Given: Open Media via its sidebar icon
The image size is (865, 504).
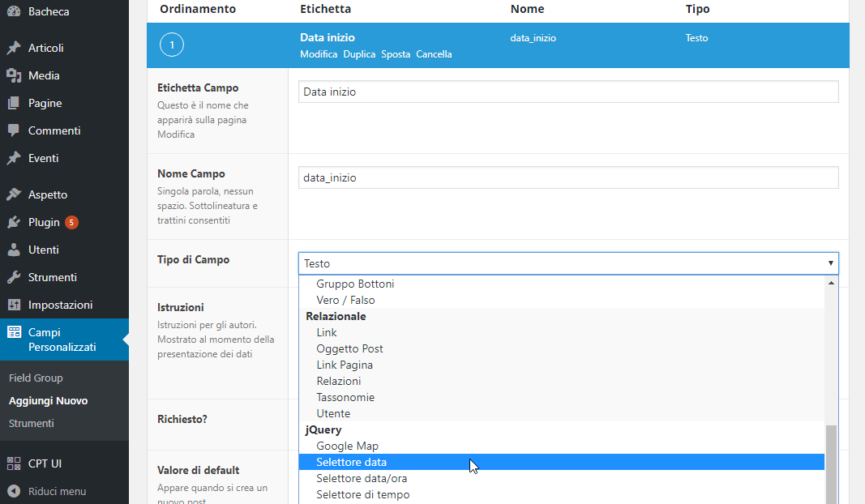Looking at the screenshot, I should [x=14, y=75].
